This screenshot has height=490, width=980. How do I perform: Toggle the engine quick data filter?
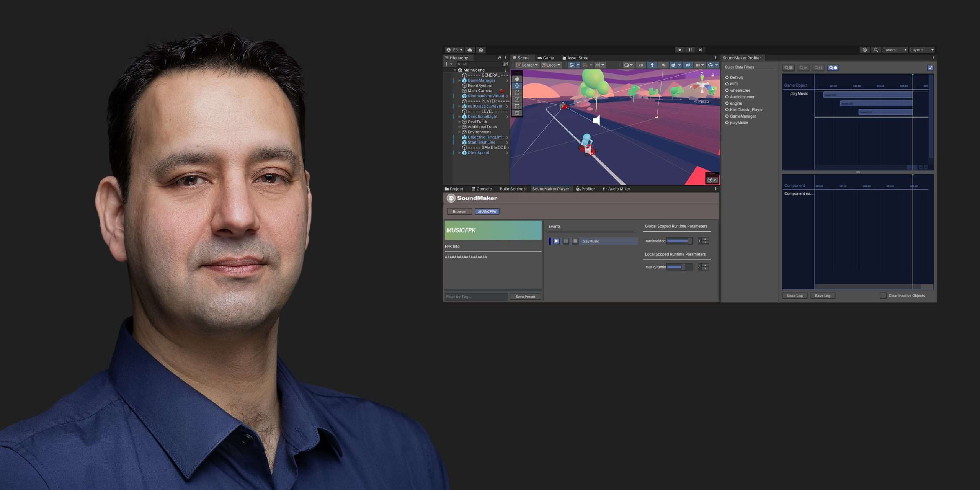pos(727,103)
